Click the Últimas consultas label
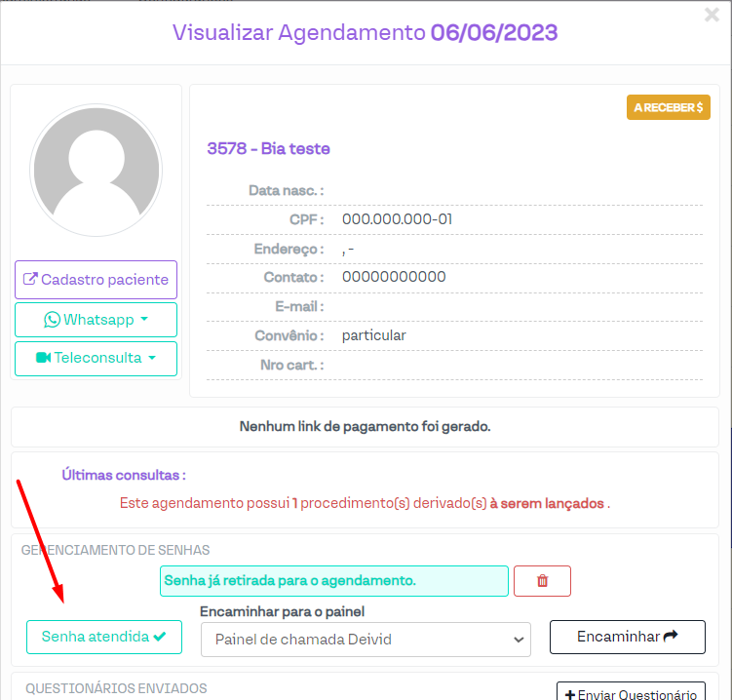Screen dimensions: 732x700 pyautogui.click(x=123, y=476)
